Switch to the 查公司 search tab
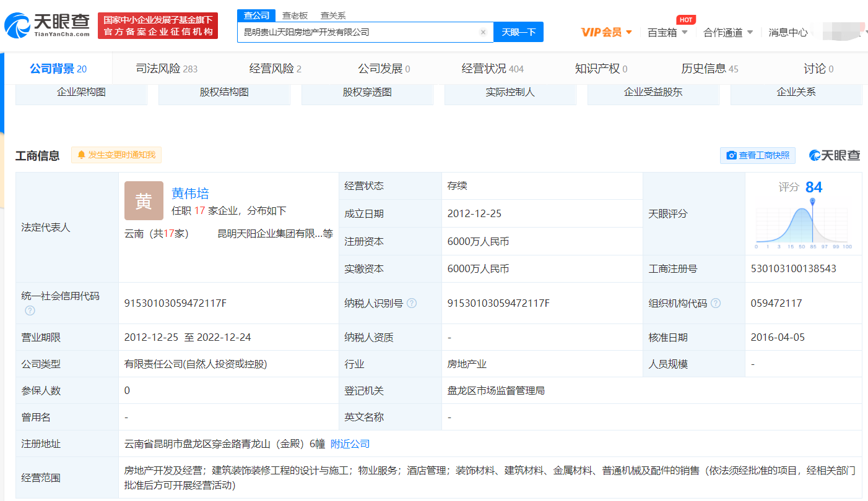The height and width of the screenshot is (501, 868). pos(256,15)
